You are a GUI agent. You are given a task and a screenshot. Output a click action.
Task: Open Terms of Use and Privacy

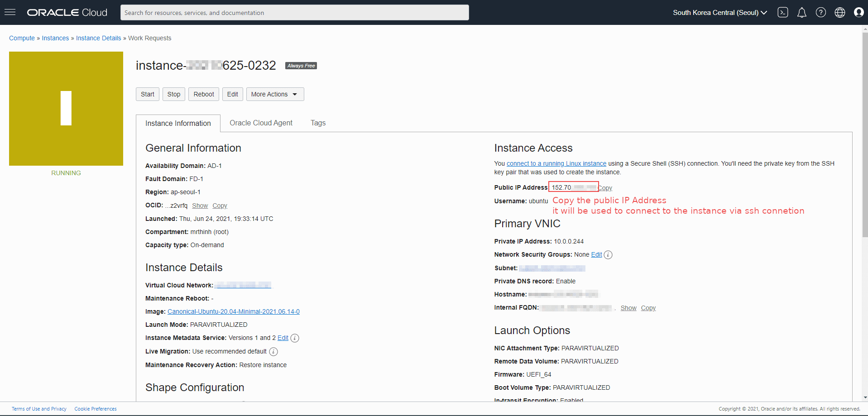pos(39,409)
